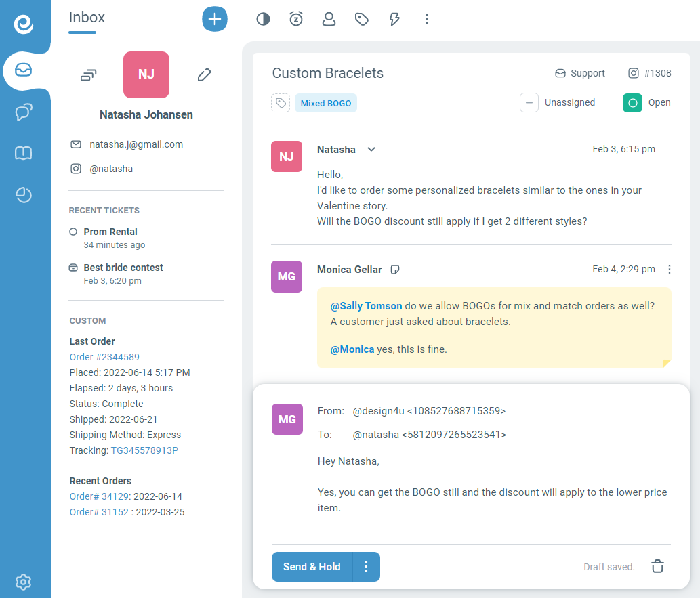The width and height of the screenshot is (700, 598).
Task: Click the blue plus new ticket button
Action: point(215,19)
